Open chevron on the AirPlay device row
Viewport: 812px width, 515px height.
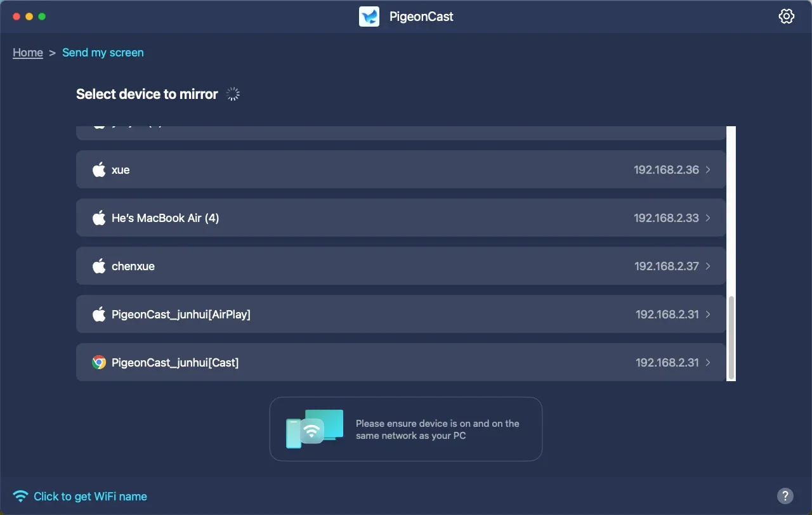point(708,315)
